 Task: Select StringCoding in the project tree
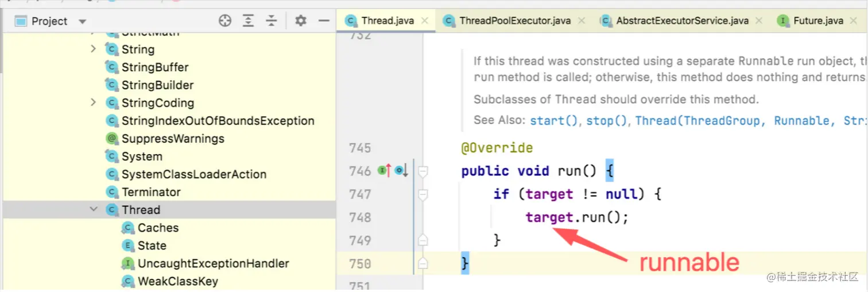click(x=158, y=103)
